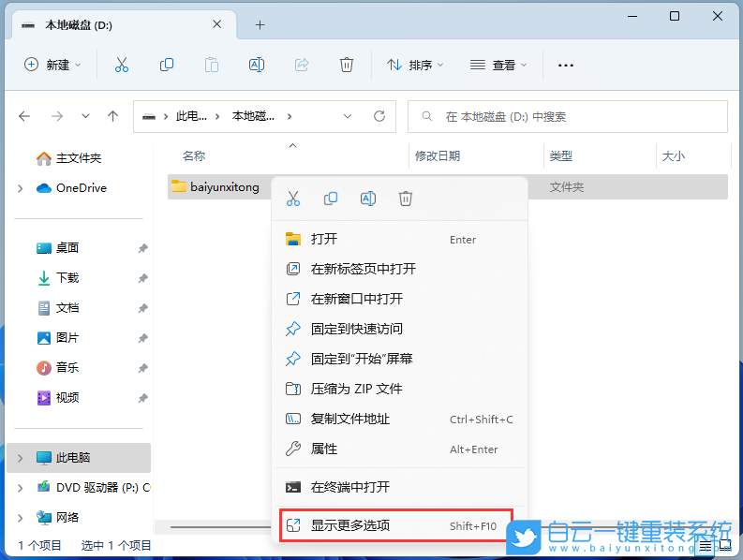Open the three-dots more options in the toolbar
743x560 pixels.
pyautogui.click(x=565, y=65)
